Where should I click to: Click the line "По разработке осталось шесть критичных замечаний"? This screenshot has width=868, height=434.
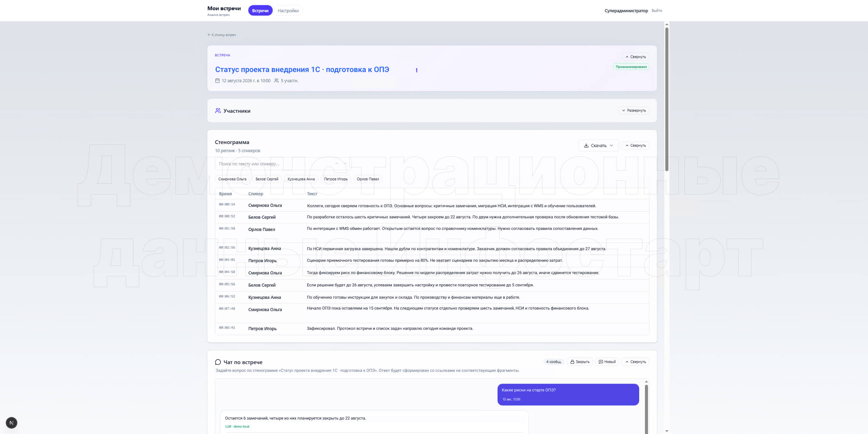[463, 217]
